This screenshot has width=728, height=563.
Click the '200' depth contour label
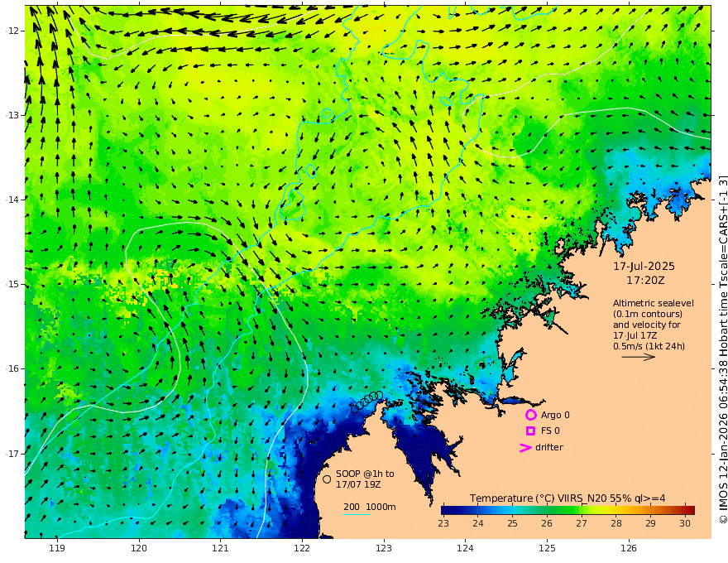tap(352, 507)
